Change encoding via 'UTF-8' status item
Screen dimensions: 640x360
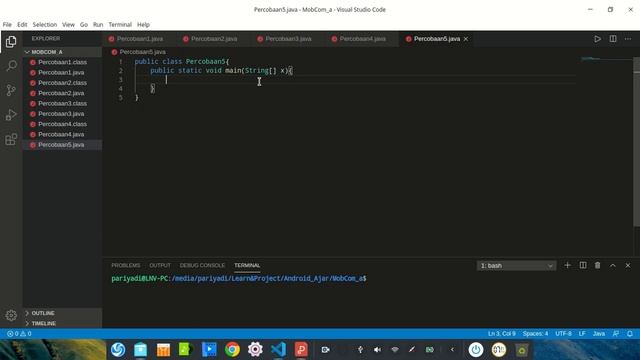[x=563, y=334]
